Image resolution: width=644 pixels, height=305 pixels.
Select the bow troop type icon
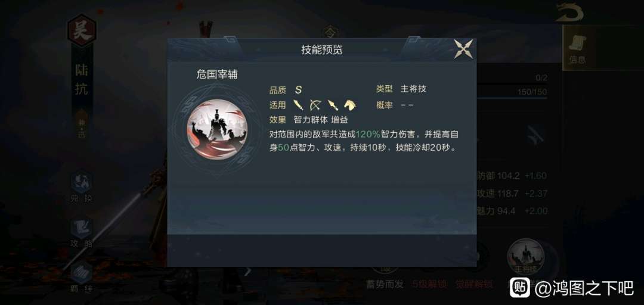(x=315, y=105)
